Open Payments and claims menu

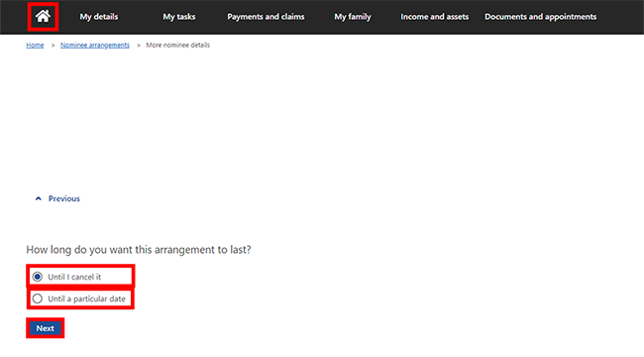coord(266,17)
